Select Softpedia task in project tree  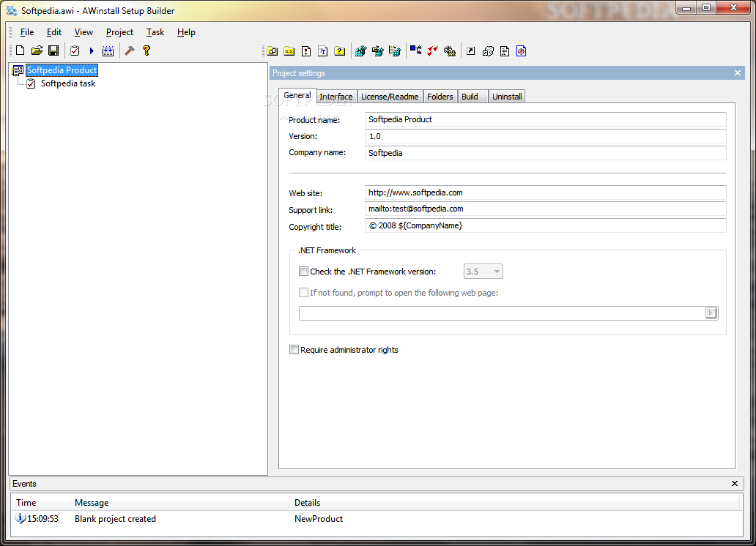point(68,83)
